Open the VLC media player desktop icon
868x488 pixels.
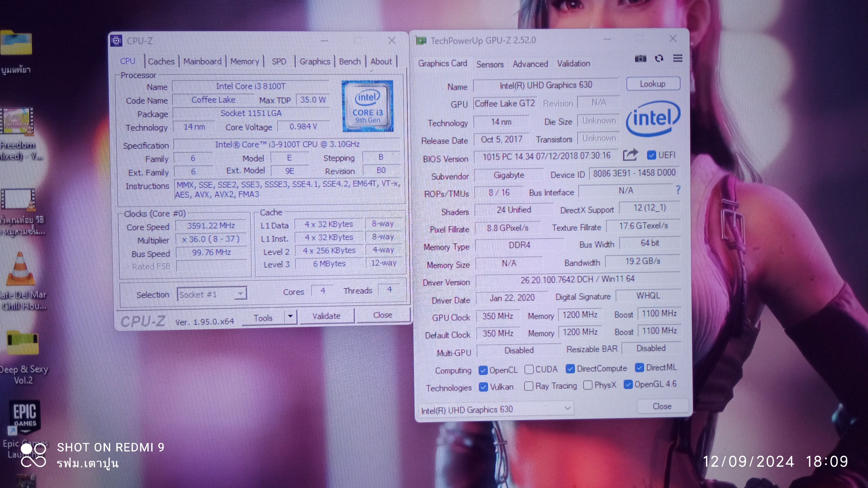20,269
